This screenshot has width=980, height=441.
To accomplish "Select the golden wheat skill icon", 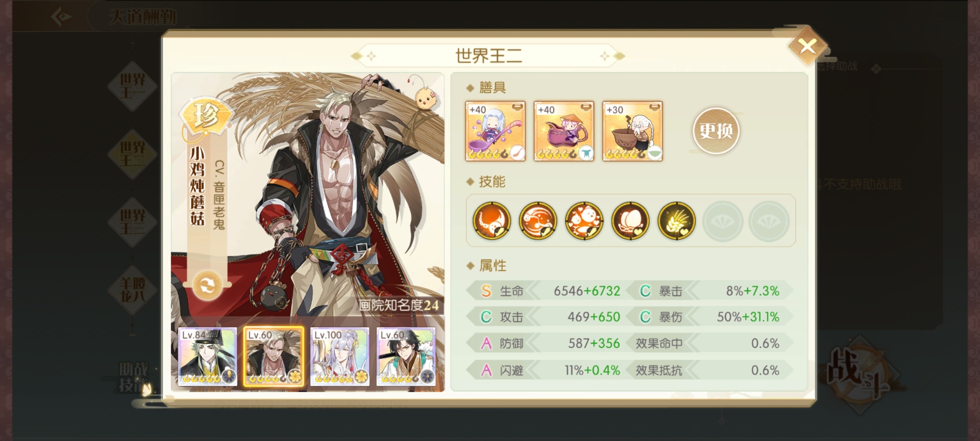I will tap(676, 221).
